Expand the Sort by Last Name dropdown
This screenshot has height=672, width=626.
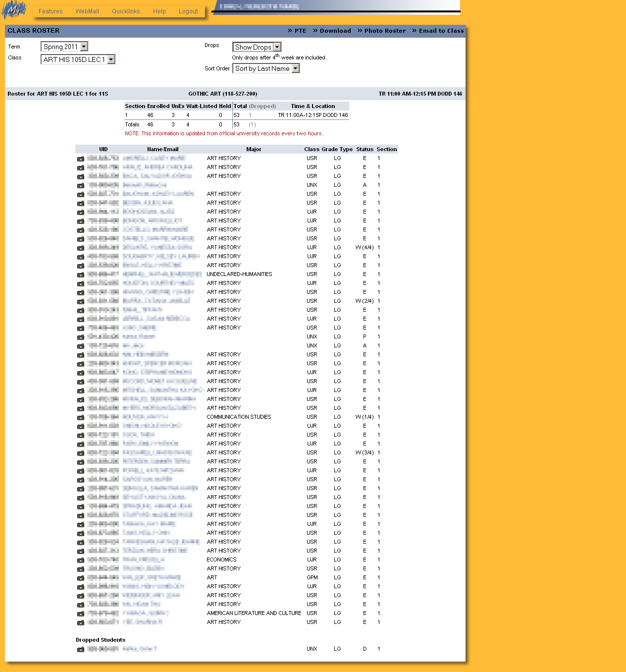266,69
